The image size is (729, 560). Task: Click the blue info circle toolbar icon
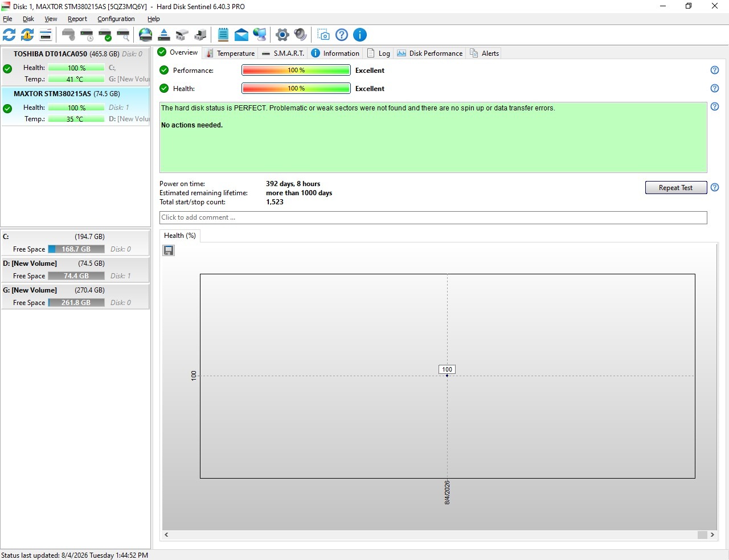coord(360,35)
